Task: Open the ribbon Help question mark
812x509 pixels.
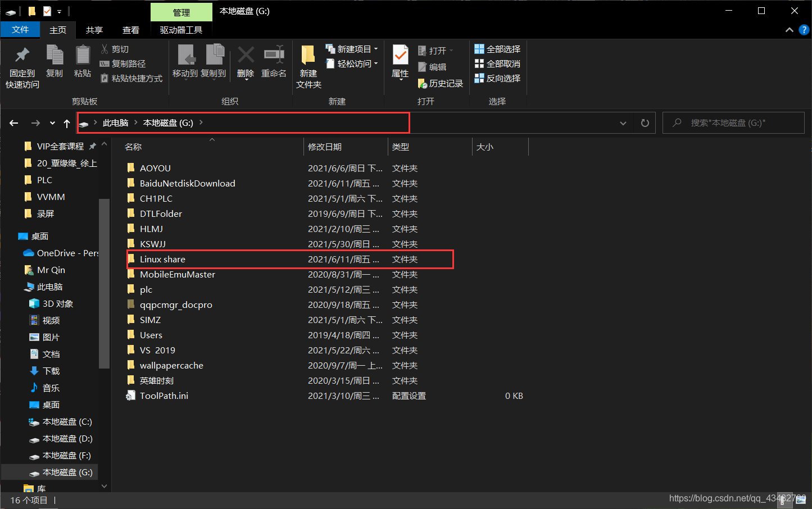Action: pos(804,30)
